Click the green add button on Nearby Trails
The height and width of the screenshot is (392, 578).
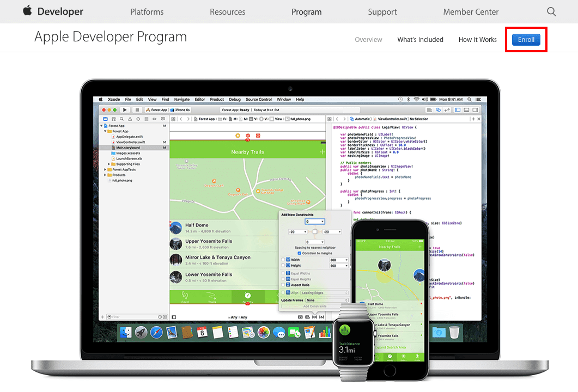tap(323, 152)
